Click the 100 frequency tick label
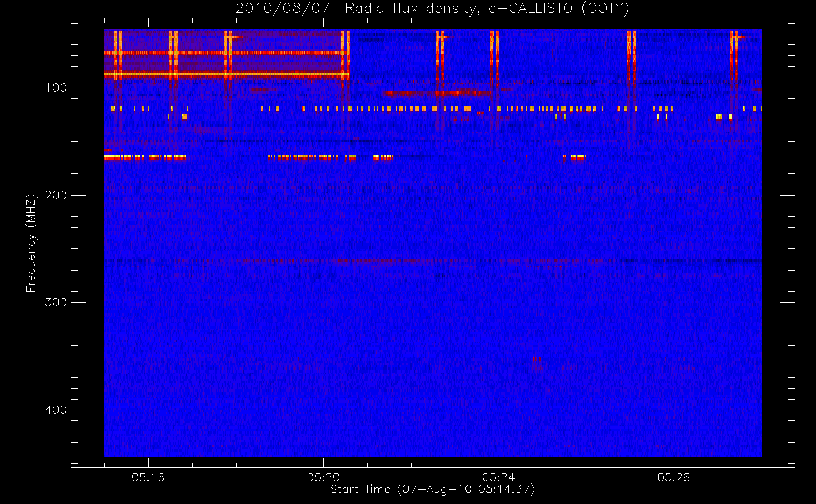Screen dimensions: 816x504 [56, 88]
